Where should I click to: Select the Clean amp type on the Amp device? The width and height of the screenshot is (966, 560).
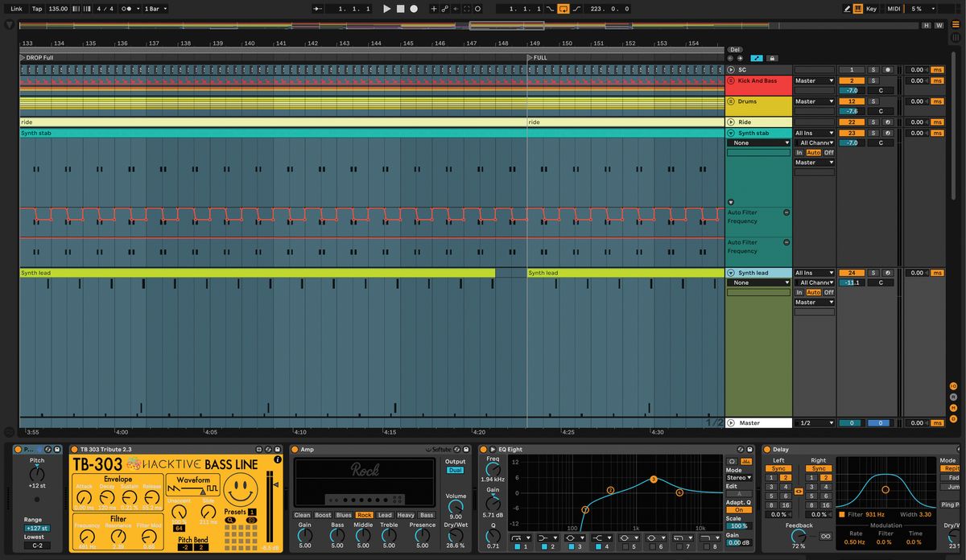(x=303, y=515)
